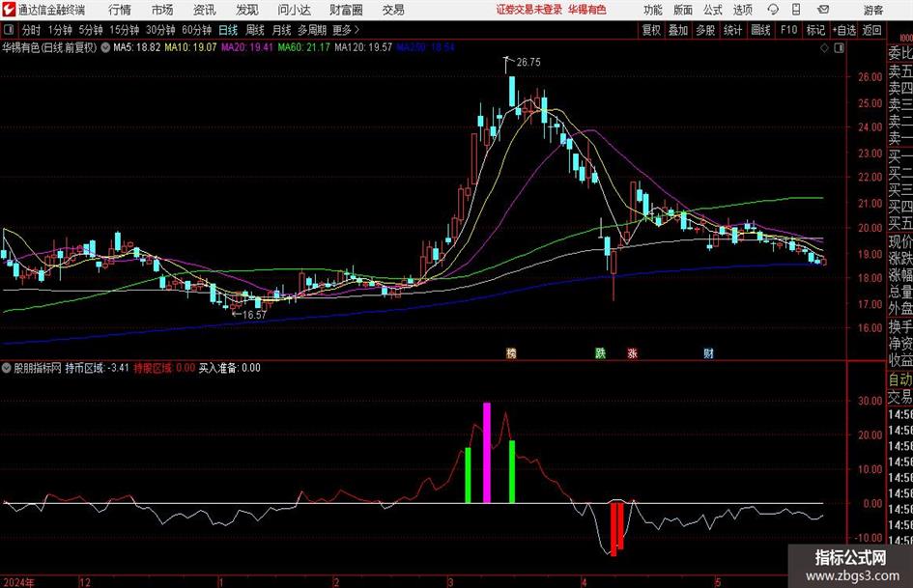Open the 行情 menu
Image resolution: width=913 pixels, height=588 pixels.
120,10
